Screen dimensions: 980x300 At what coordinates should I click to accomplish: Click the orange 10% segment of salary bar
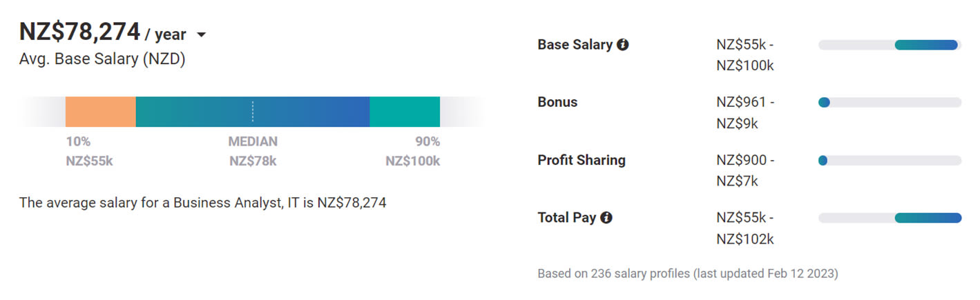coord(101,112)
